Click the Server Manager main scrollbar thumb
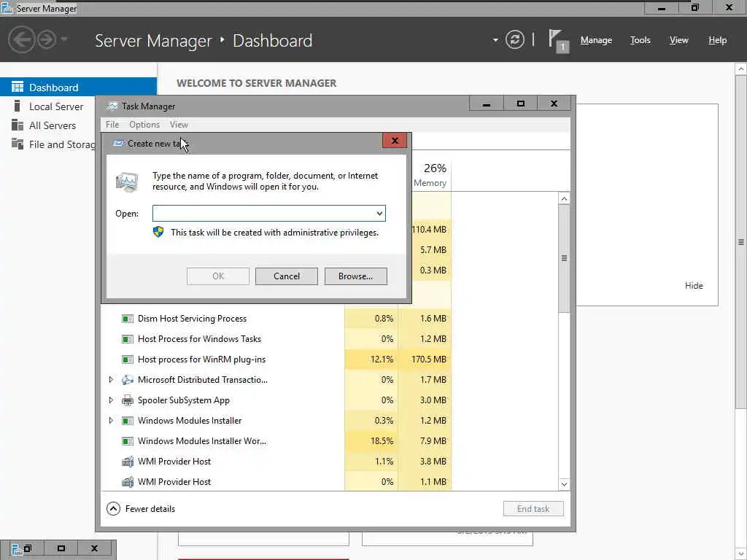The image size is (747, 560). 741,242
